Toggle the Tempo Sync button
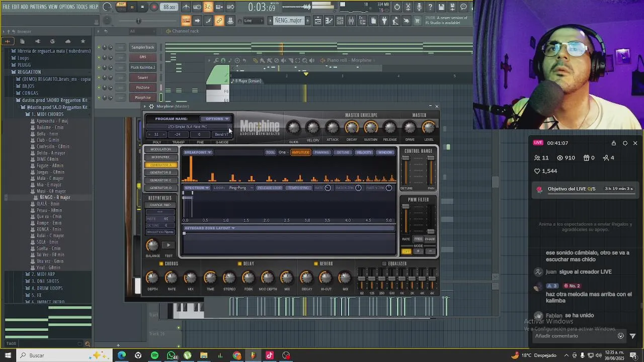The width and height of the screenshot is (644, 362). (298, 188)
